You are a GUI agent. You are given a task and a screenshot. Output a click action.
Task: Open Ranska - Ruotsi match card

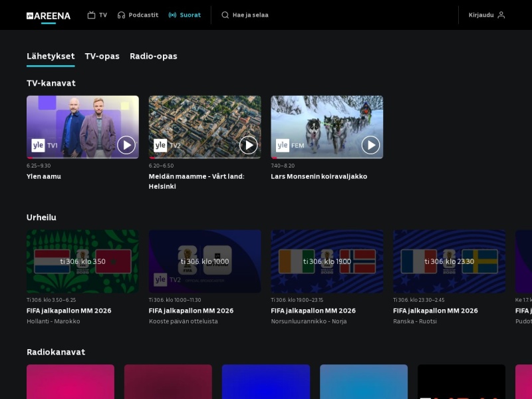[450, 261]
